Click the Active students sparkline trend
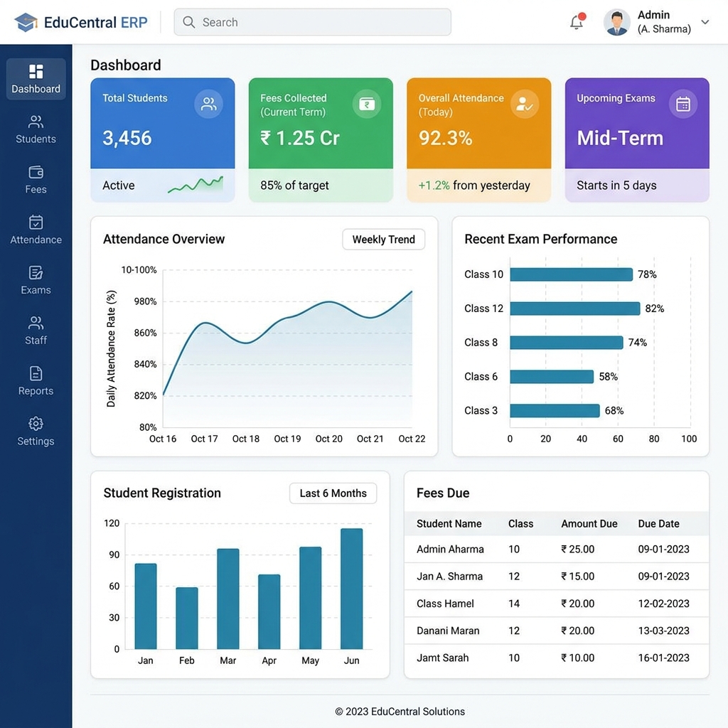The image size is (728, 728). pyautogui.click(x=196, y=184)
